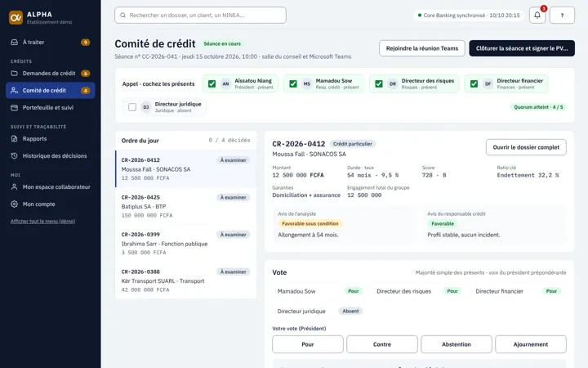Open the Rapports section

(51, 138)
